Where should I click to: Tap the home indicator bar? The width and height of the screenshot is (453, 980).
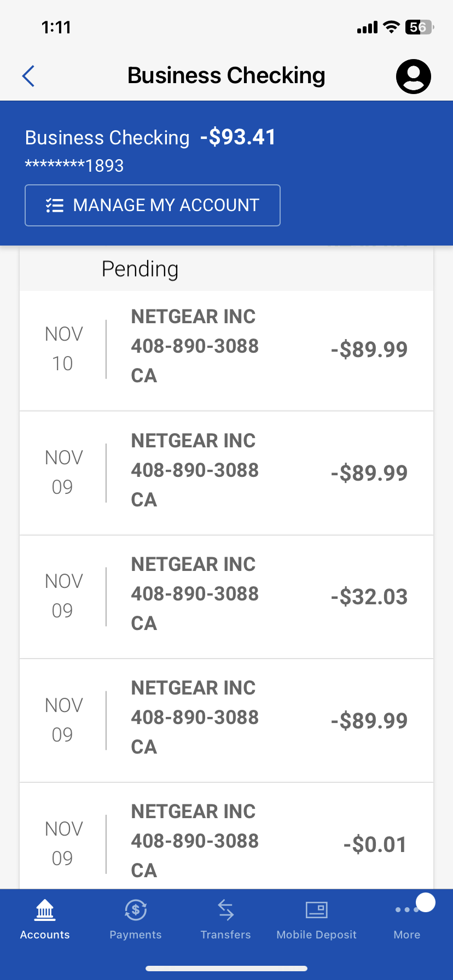pos(226,969)
